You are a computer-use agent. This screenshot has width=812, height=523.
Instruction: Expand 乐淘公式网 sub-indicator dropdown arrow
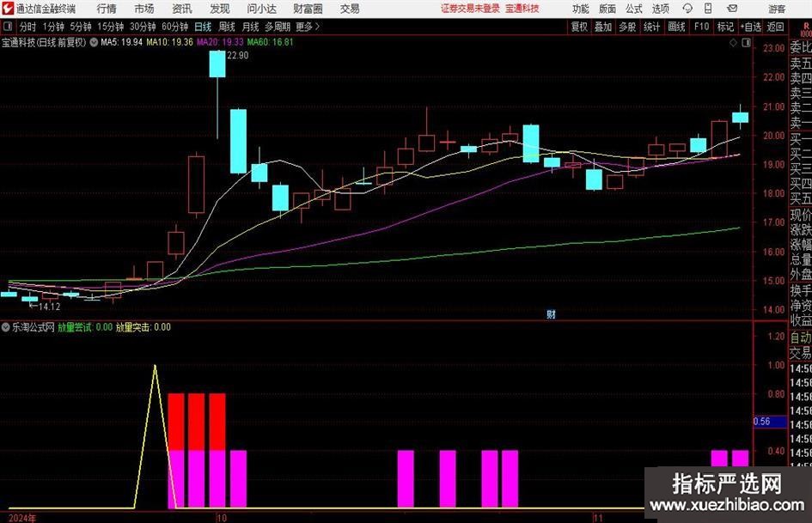click(x=7, y=327)
